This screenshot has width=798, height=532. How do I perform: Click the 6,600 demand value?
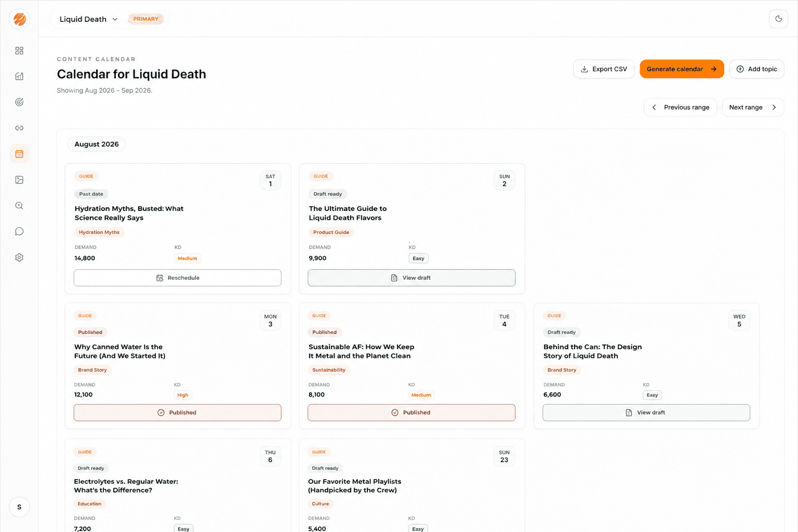[x=552, y=395]
